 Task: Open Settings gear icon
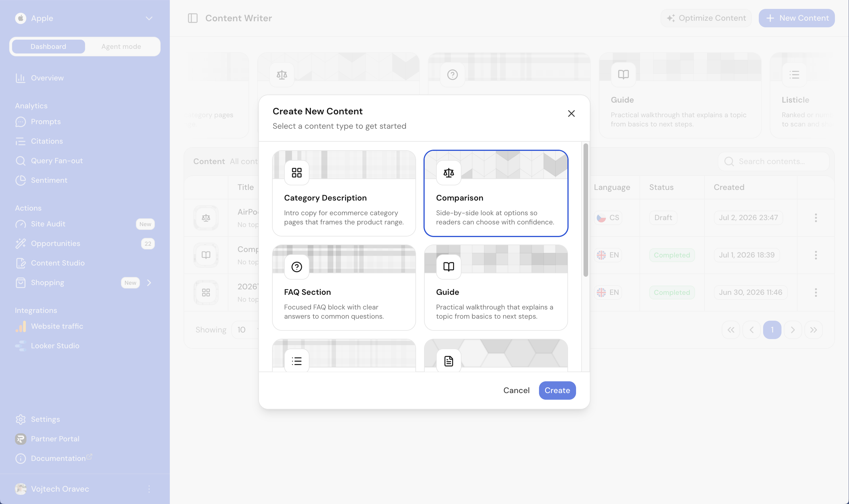coord(20,420)
